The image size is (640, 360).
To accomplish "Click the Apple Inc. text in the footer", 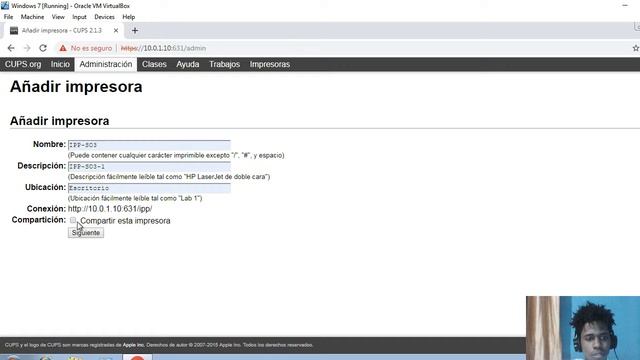I will click(x=133, y=345).
